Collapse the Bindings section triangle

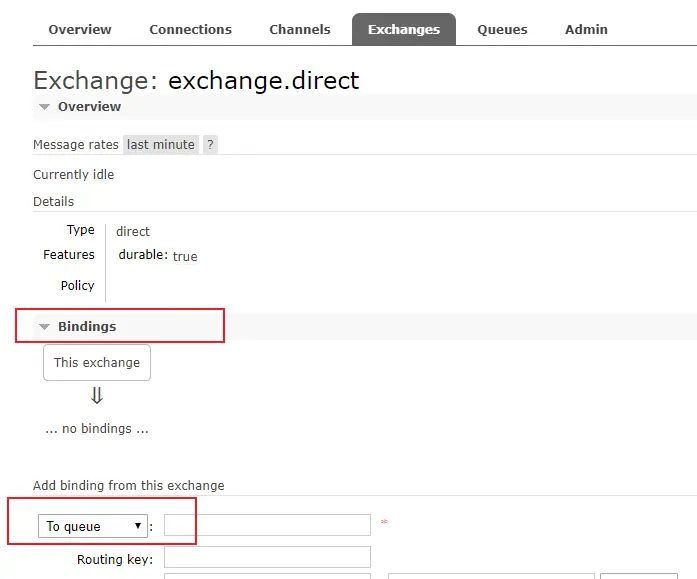pos(44,327)
